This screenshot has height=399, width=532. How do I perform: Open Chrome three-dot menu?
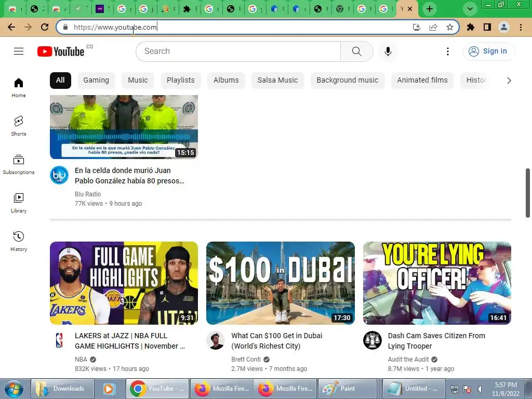[x=521, y=27]
